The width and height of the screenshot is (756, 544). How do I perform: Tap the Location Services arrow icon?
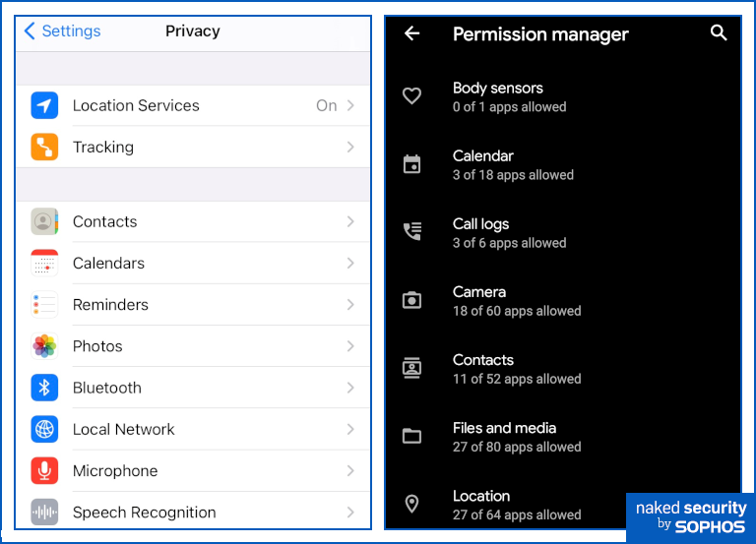44,105
